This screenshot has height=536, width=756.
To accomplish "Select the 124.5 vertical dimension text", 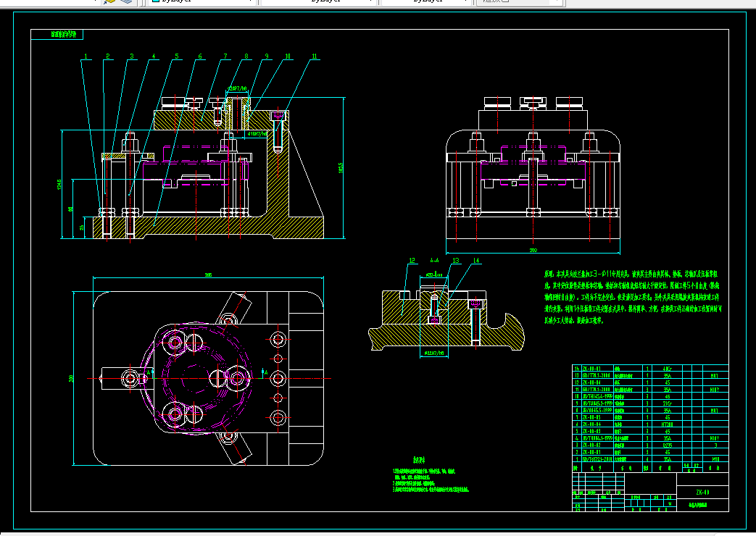I will point(59,184).
